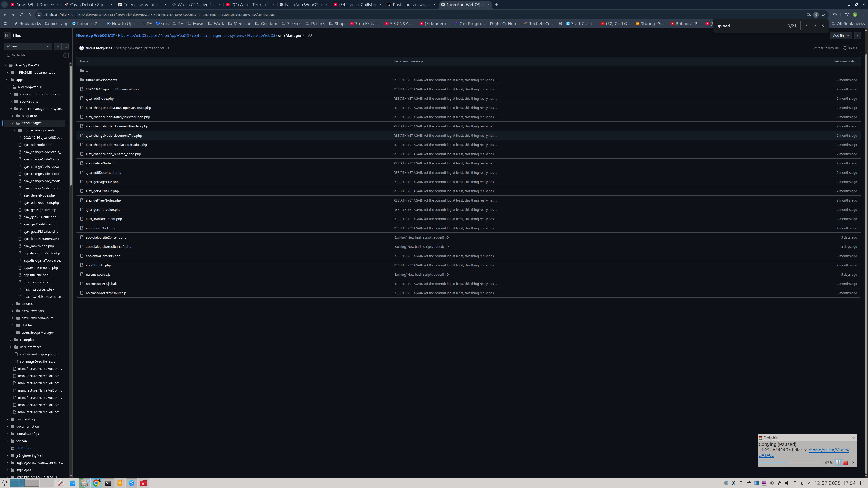This screenshot has height=488, width=868.
Task: Select filePhoenix item in the file tree
Action: [x=24, y=449]
